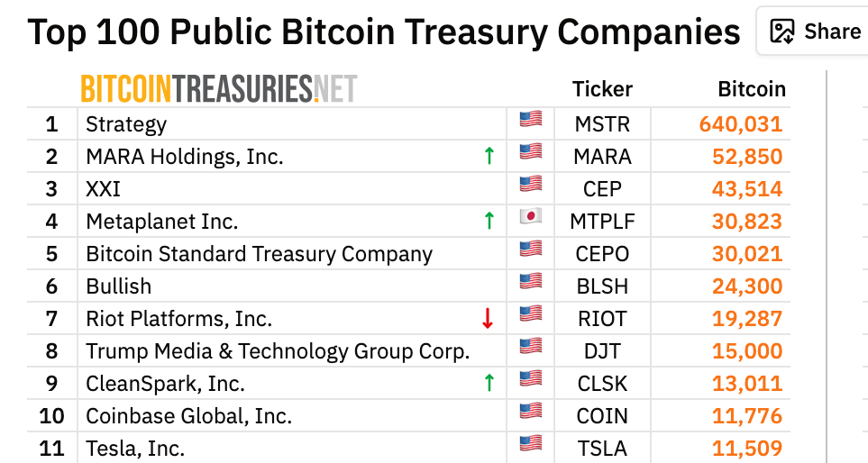Open the XXI company entry

(x=103, y=189)
